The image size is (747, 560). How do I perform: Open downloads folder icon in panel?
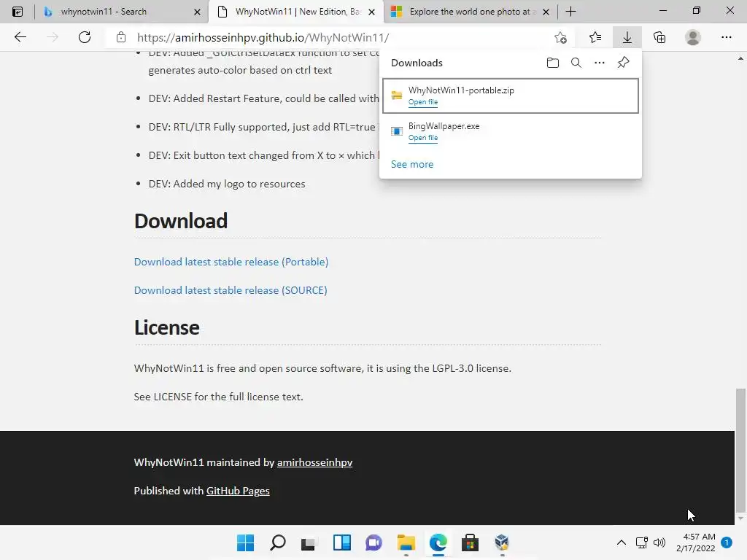(553, 63)
